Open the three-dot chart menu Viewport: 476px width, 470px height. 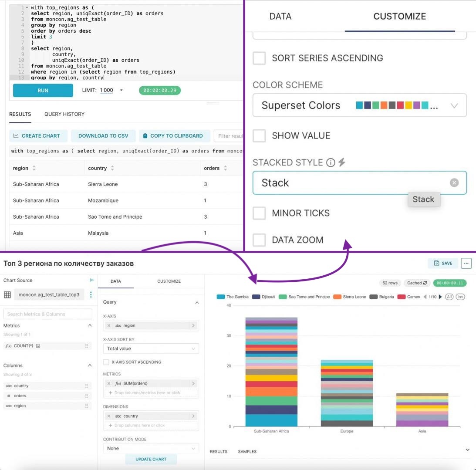[x=466, y=263]
